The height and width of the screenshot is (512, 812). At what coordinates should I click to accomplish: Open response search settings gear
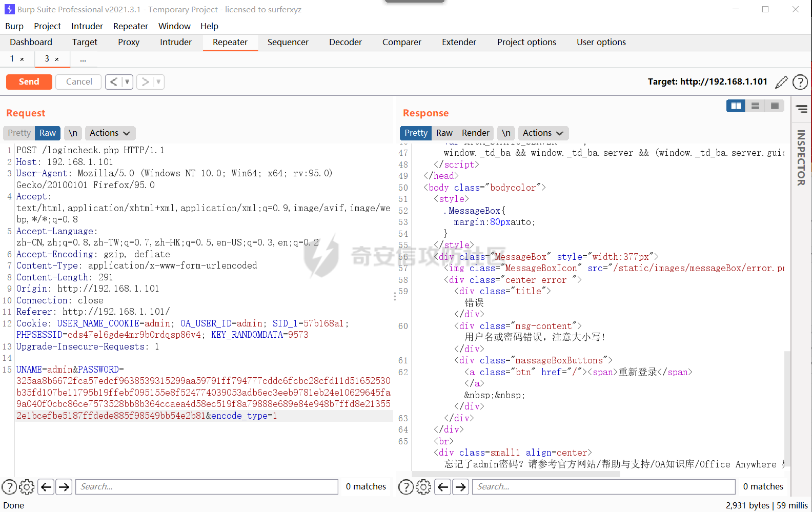tap(423, 486)
